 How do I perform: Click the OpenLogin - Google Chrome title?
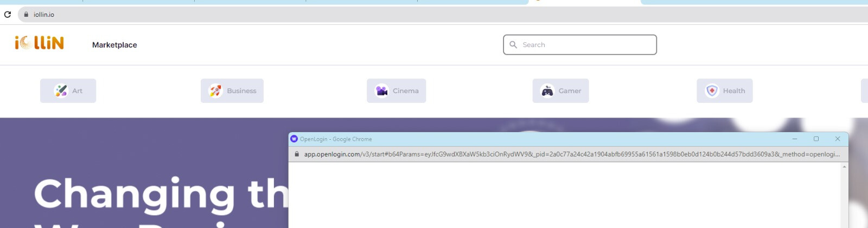tap(336, 139)
